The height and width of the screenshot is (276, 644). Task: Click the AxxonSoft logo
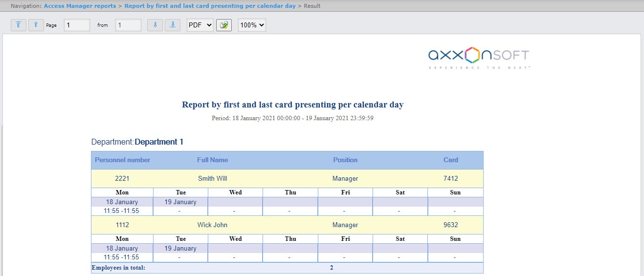479,58
